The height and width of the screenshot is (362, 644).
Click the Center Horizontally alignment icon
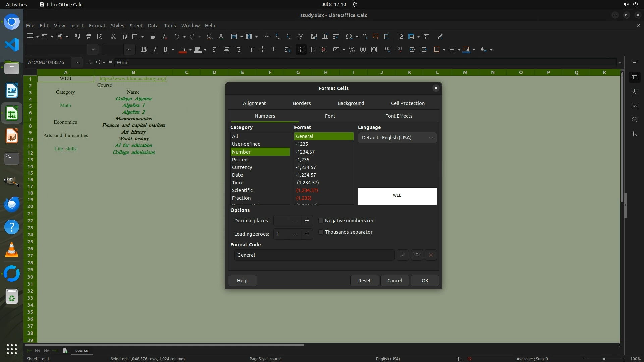click(x=227, y=50)
